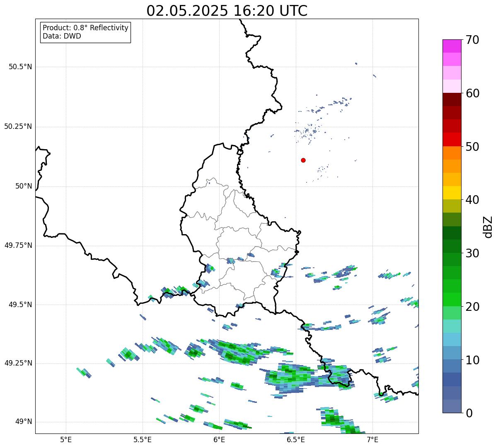Click the magenta top colorbar segment
This screenshot has width=498, height=448.
452,46
